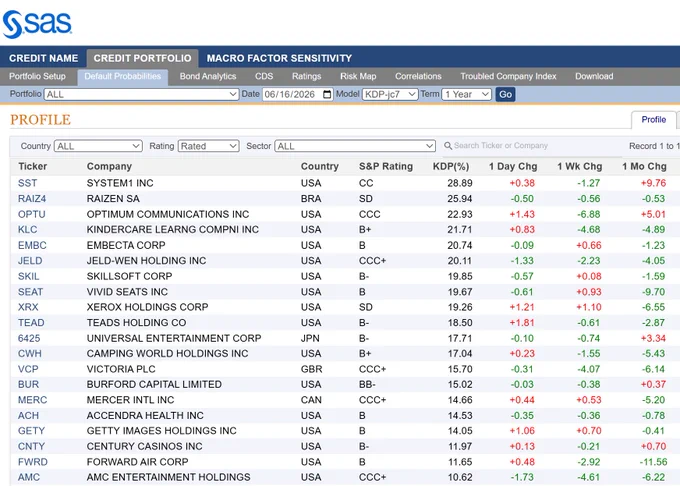Viewport: 680px width, 486px height.
Task: Open the Model KDP-jc7 dropdown
Action: click(x=390, y=94)
